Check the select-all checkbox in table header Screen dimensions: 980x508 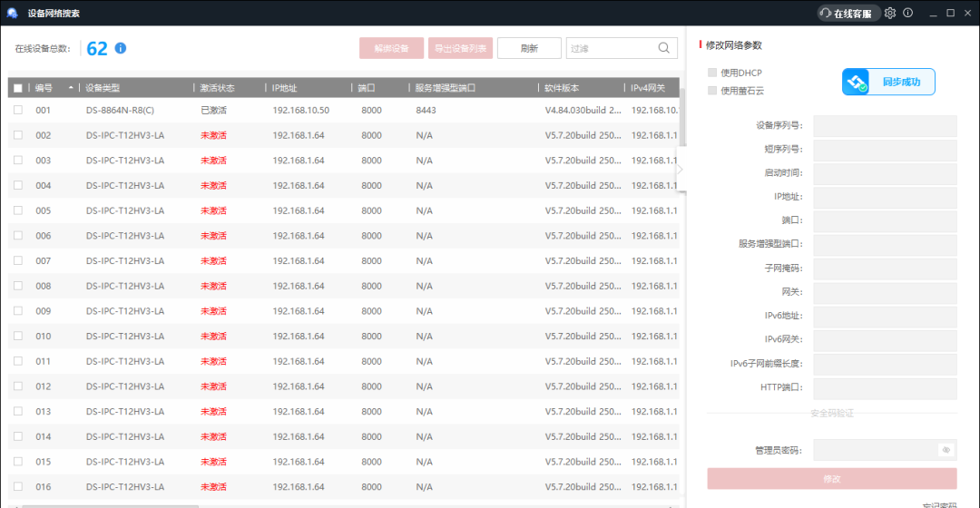17,88
